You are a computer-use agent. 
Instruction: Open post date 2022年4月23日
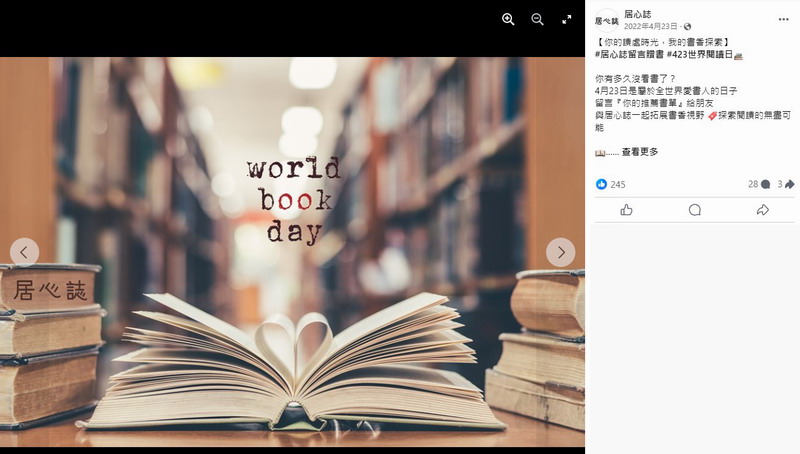click(x=651, y=26)
